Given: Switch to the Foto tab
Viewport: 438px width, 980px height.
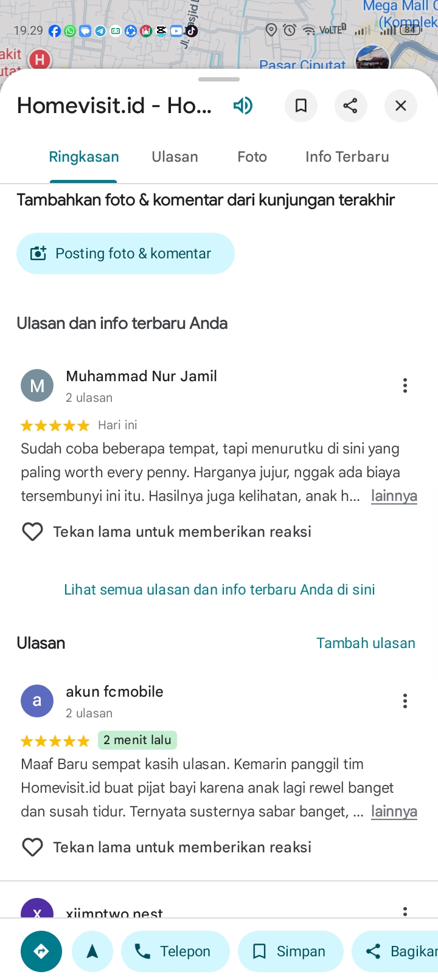Looking at the screenshot, I should 252,157.
